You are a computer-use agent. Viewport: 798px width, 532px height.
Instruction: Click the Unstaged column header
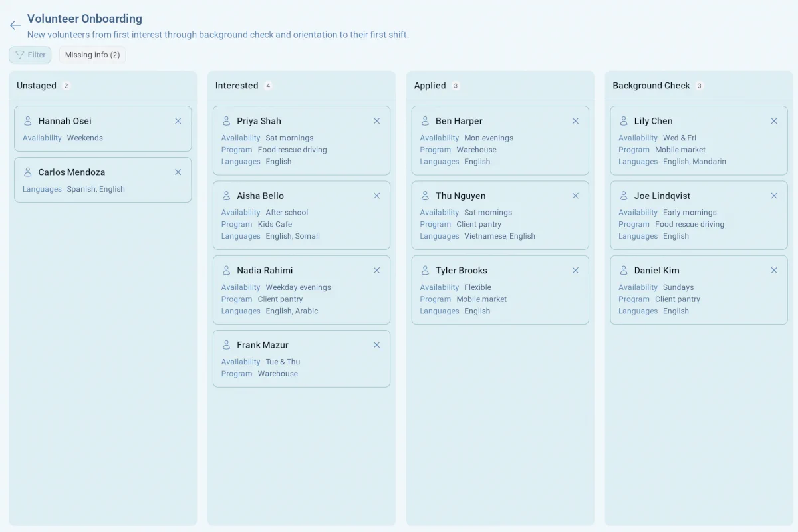37,86
